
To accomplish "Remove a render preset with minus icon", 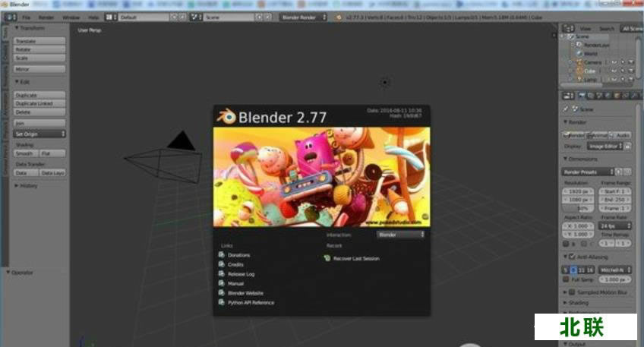I will [627, 172].
